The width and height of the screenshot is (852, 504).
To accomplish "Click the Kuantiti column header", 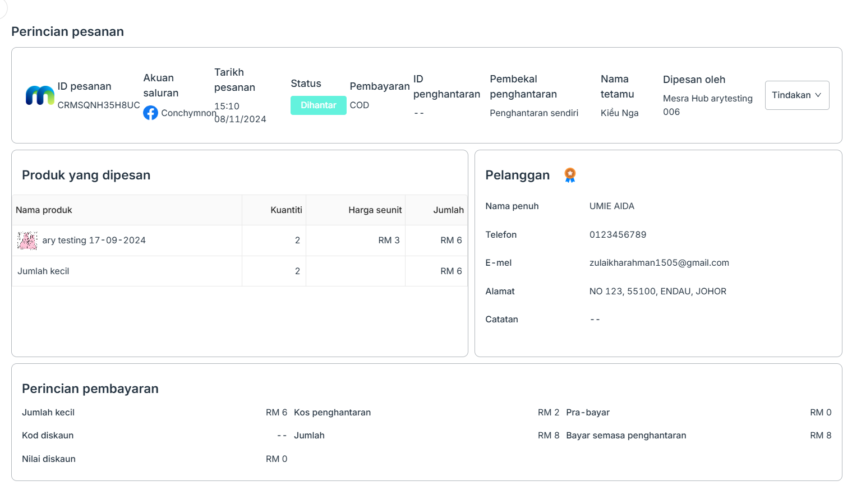I will (286, 210).
